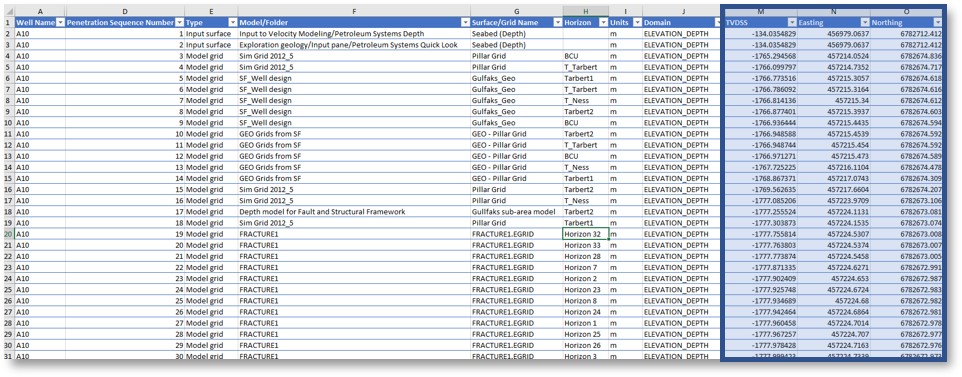
Task: Select row 1 header number
Action: [x=9, y=22]
